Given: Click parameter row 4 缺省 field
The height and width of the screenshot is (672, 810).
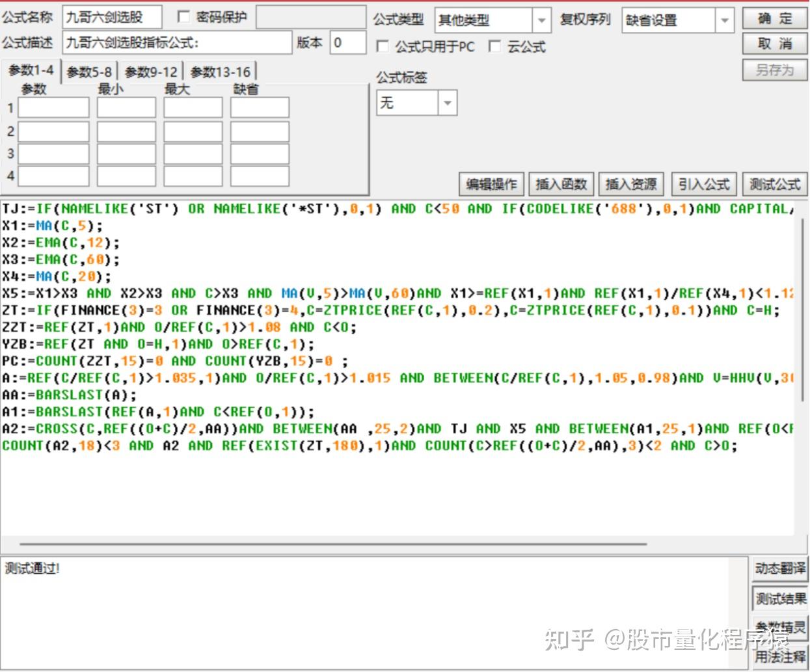Looking at the screenshot, I should (x=260, y=176).
